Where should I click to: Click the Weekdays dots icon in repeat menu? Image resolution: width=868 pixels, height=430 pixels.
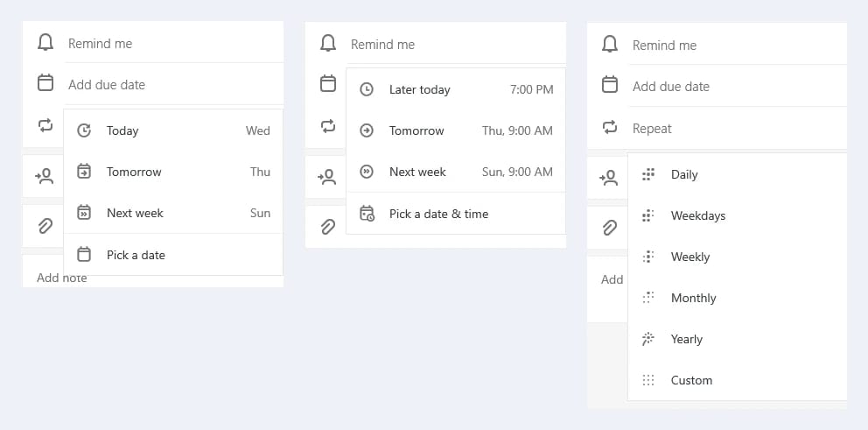pos(648,215)
